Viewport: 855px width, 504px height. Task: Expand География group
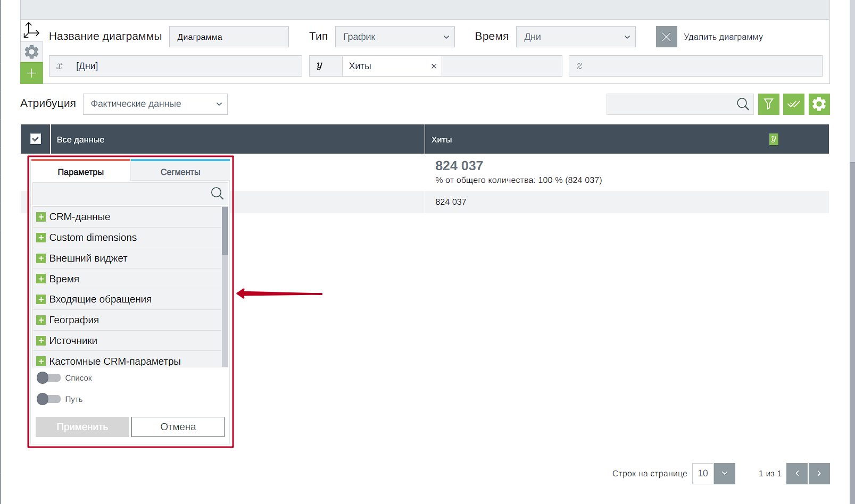41,320
